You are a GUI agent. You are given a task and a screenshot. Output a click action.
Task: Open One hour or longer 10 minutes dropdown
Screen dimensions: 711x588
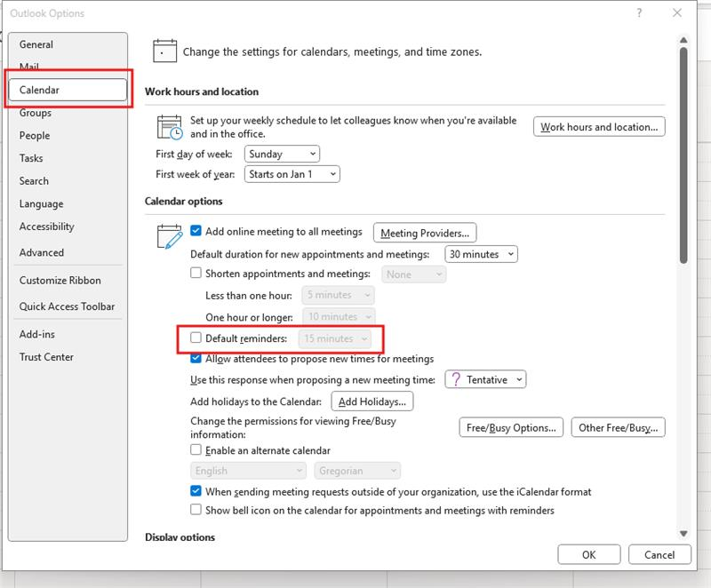point(339,317)
